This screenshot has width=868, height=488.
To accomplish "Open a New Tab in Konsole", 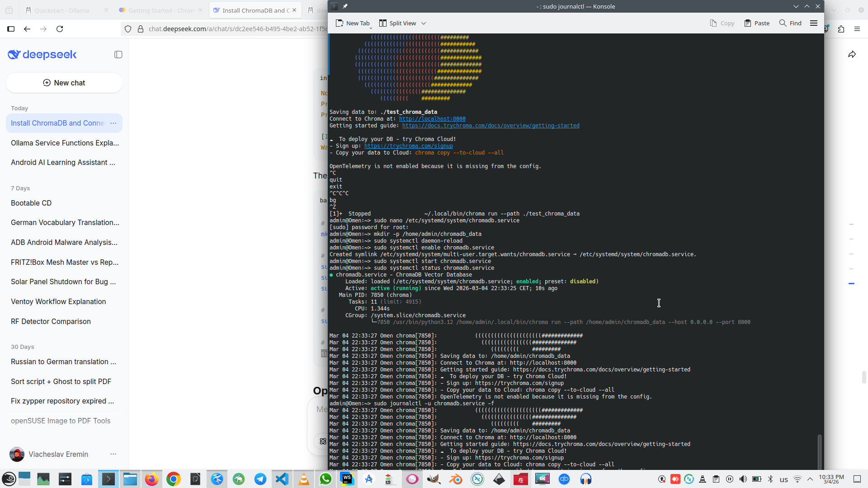I will 353,23.
